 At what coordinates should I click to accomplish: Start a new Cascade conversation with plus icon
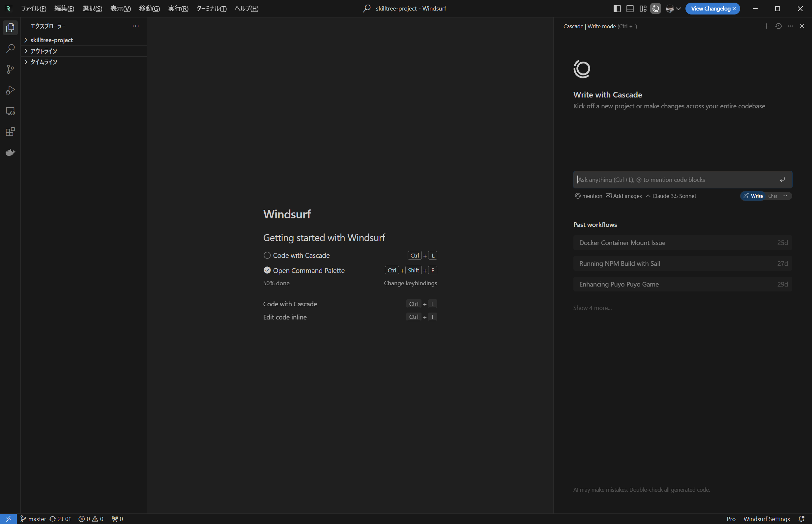[766, 26]
